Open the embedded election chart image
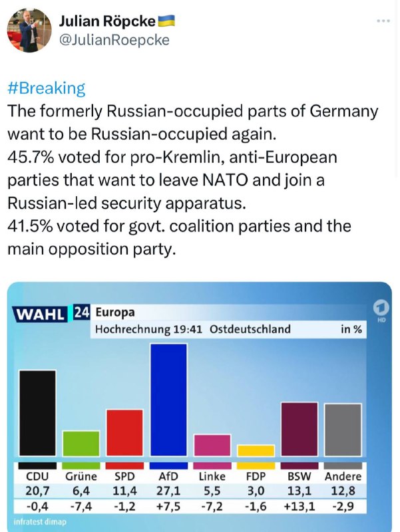Screen dimensions: 400x532 point(200,407)
